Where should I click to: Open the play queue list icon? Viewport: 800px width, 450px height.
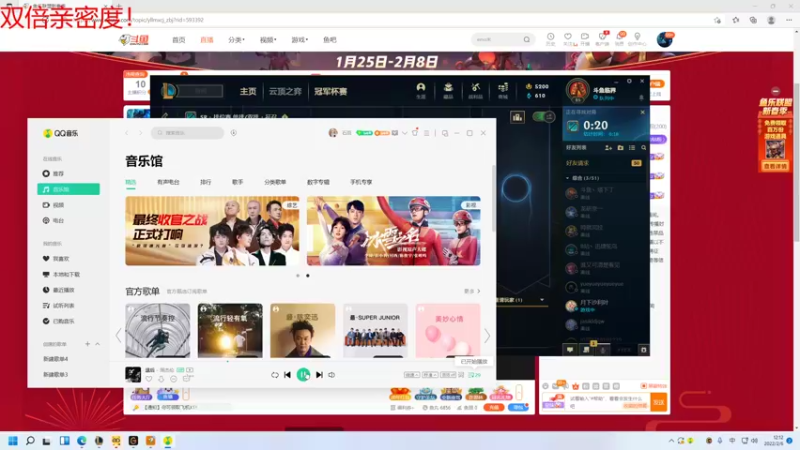tap(474, 375)
